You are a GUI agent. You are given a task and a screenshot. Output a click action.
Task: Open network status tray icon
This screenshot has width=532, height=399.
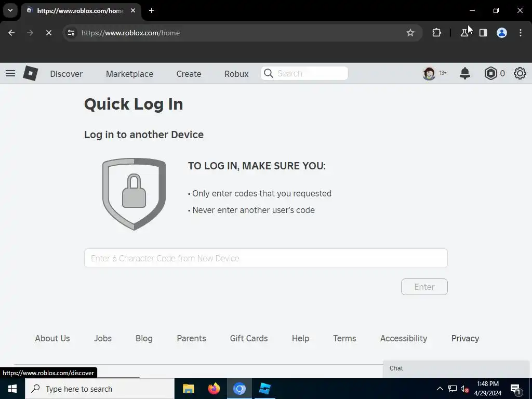pos(453,389)
